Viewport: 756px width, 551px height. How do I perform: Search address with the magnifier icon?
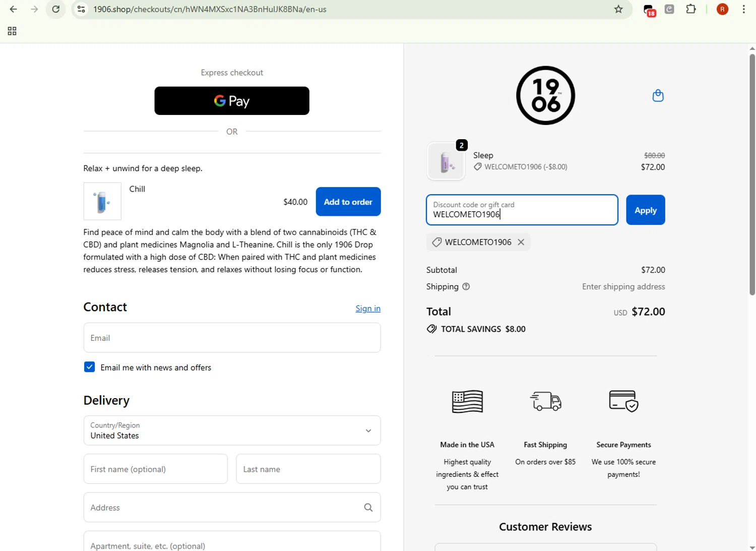tap(368, 508)
